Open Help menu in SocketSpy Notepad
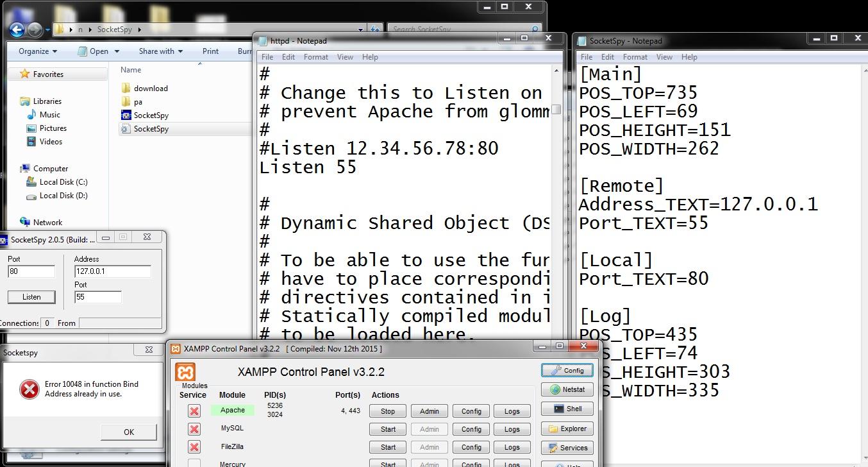The width and height of the screenshot is (868, 467). point(689,57)
